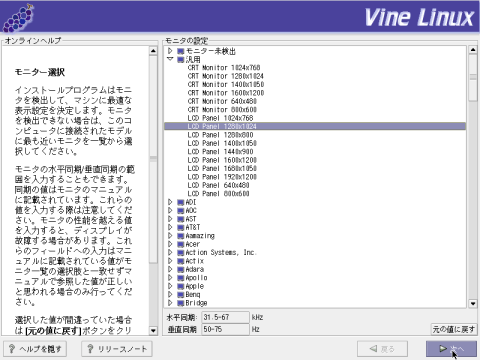Select LCD Panel 1920x1200
Screen dimensions: 480x360
coord(222,177)
